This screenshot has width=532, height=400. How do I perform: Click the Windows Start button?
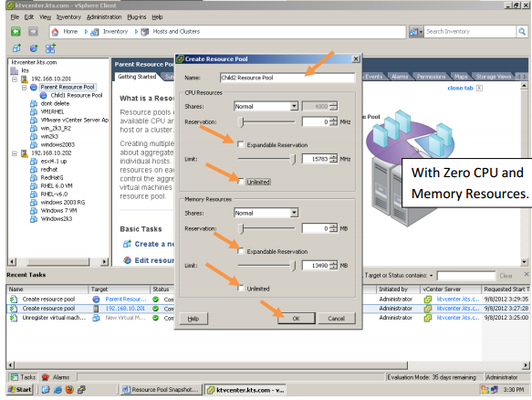point(20,389)
